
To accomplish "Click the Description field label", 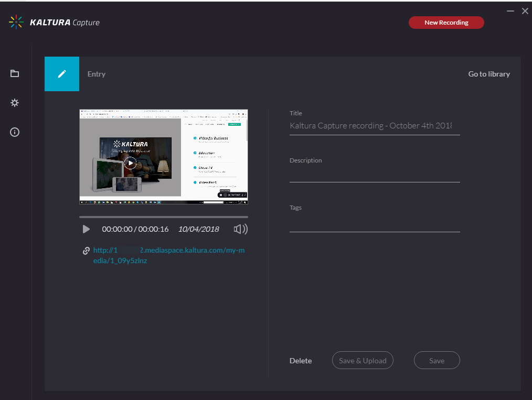I will [x=305, y=160].
